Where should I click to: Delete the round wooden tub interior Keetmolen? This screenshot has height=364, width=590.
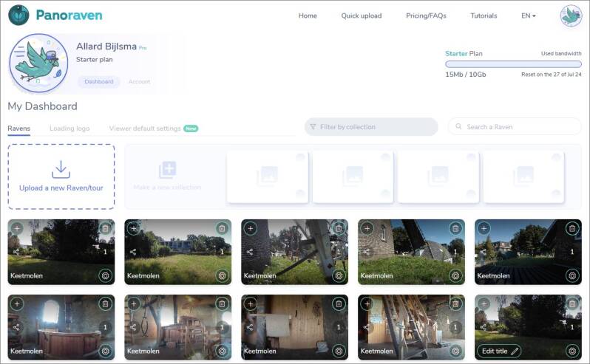point(105,303)
